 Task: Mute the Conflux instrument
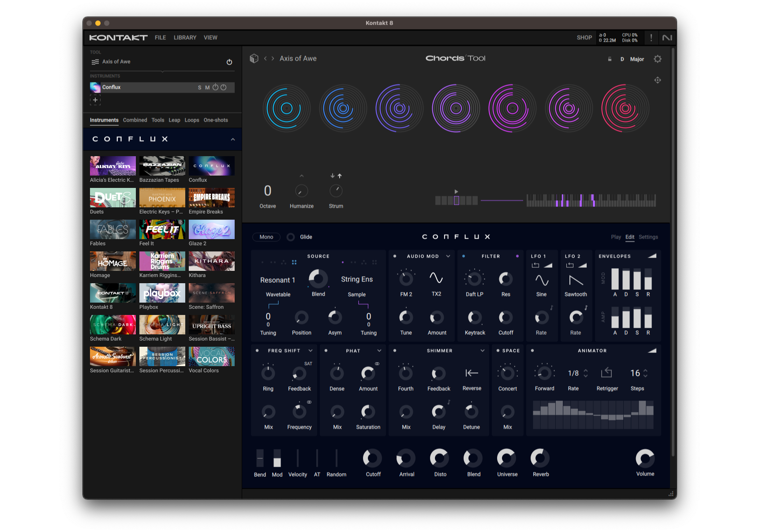click(207, 88)
